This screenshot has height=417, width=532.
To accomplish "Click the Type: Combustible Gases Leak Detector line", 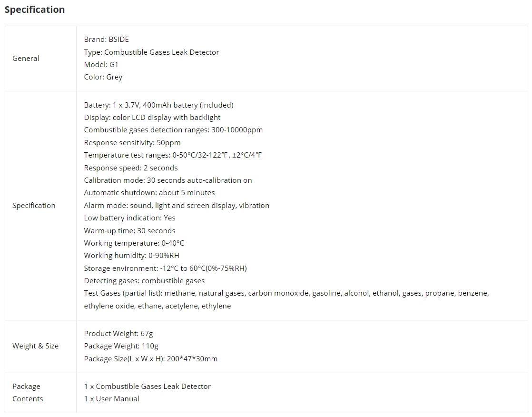I will coord(151,52).
